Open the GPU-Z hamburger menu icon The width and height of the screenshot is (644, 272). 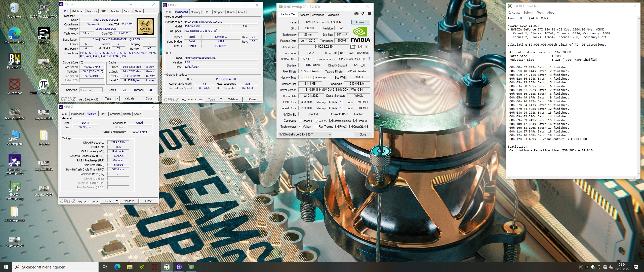pos(369,14)
